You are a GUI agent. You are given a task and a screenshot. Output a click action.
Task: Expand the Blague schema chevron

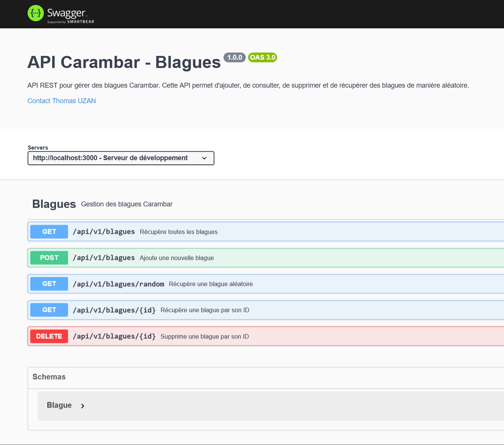[82, 406]
